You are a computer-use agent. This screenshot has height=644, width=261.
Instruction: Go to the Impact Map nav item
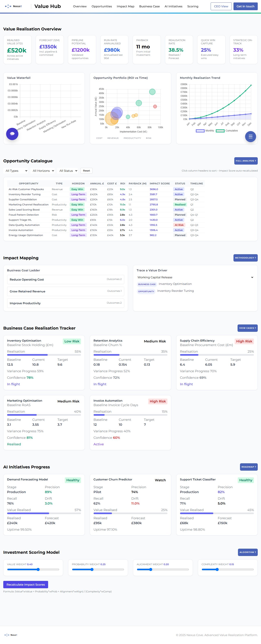pos(125,6)
